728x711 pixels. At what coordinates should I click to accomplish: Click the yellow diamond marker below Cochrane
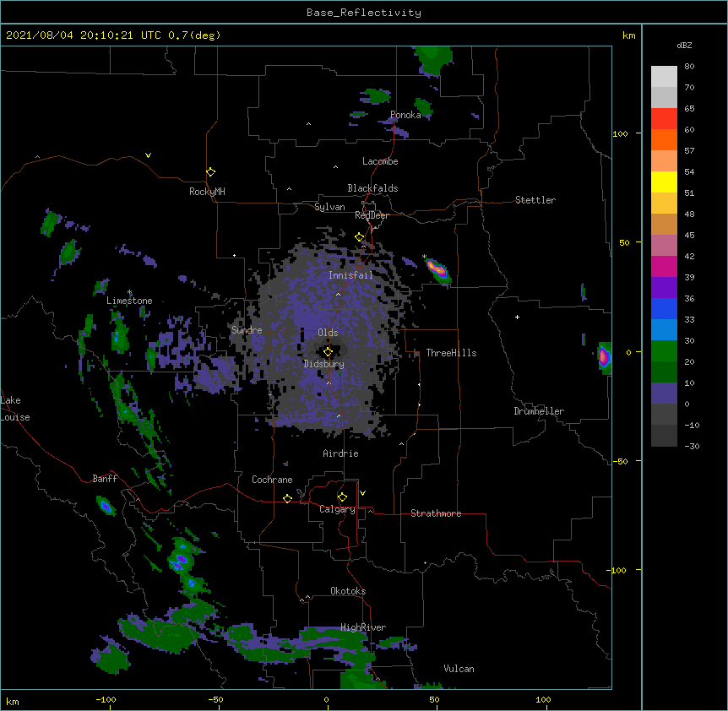pyautogui.click(x=287, y=498)
